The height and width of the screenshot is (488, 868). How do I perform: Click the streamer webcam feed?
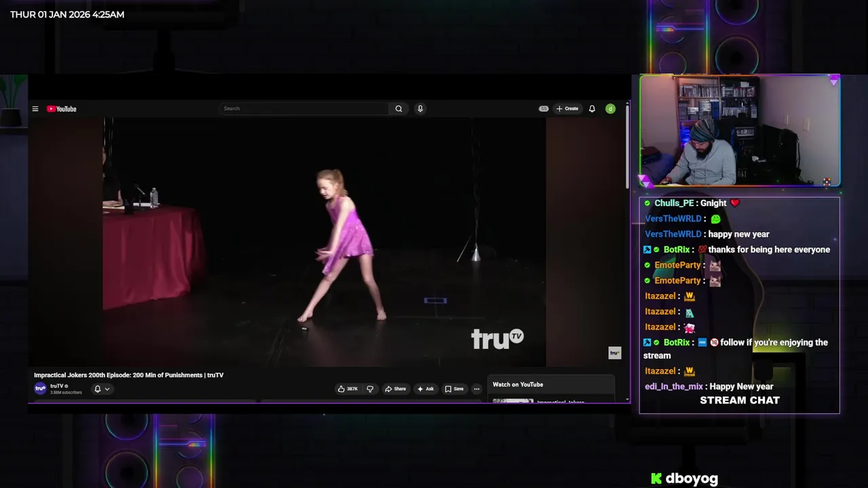[741, 130]
